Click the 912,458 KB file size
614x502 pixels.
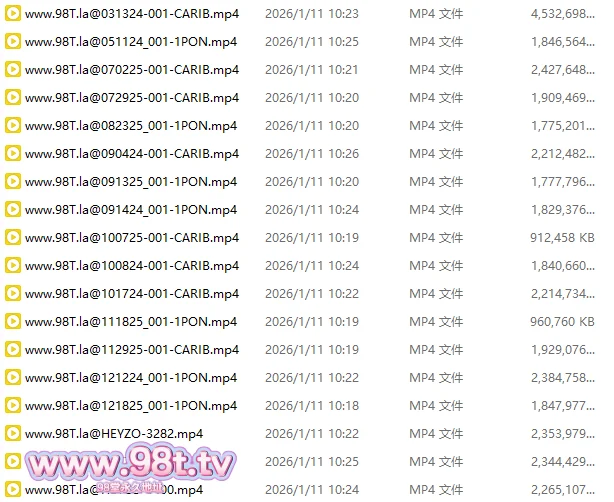click(562, 238)
